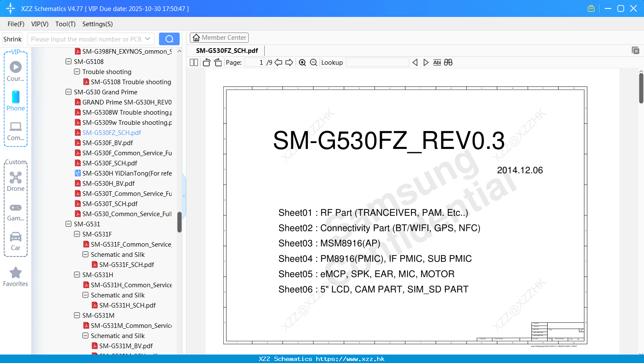This screenshot has width=644, height=363.
Task: Collapse the SM-G5108 tree node
Action: (x=69, y=61)
